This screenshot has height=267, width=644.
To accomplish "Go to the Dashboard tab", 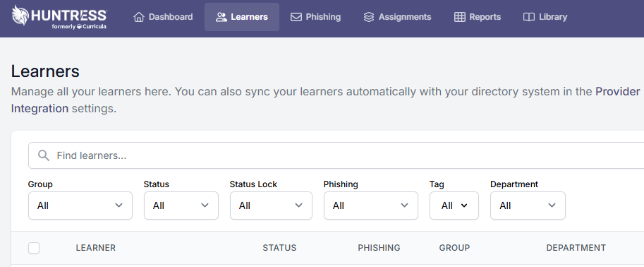I will coord(163,17).
